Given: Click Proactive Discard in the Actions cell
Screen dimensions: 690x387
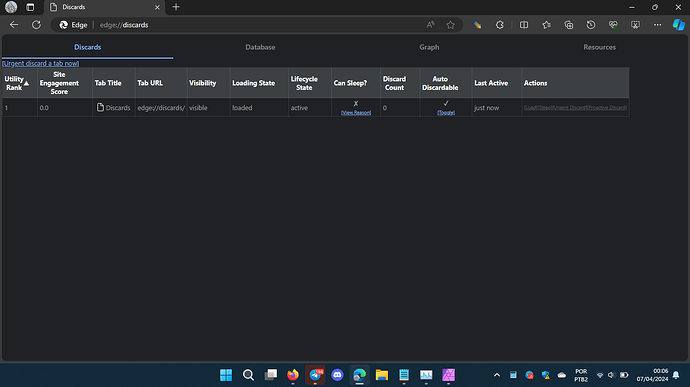Looking at the screenshot, I should click(607, 107).
